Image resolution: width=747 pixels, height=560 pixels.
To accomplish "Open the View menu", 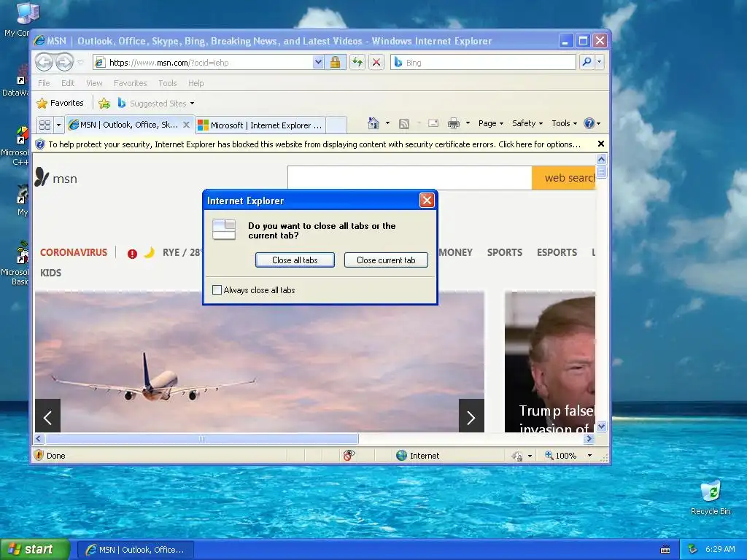I will point(94,83).
